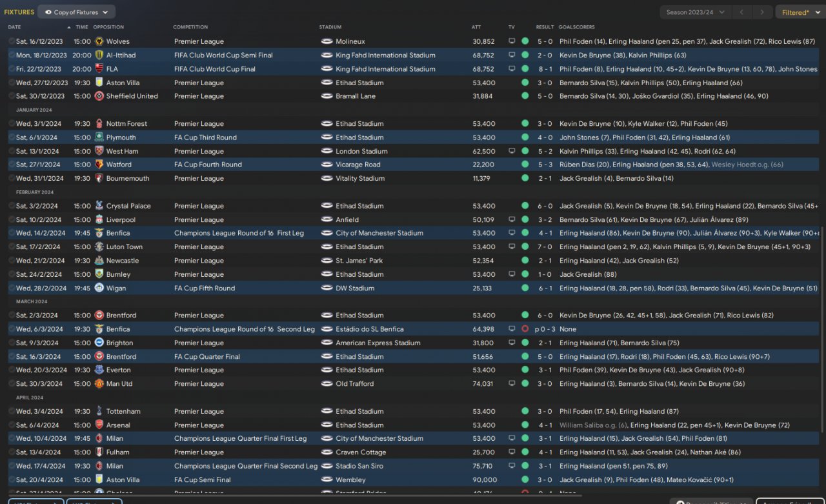The image size is (826, 504).
Task: Sort fixtures by the Goalscorers column
Action: pos(577,27)
